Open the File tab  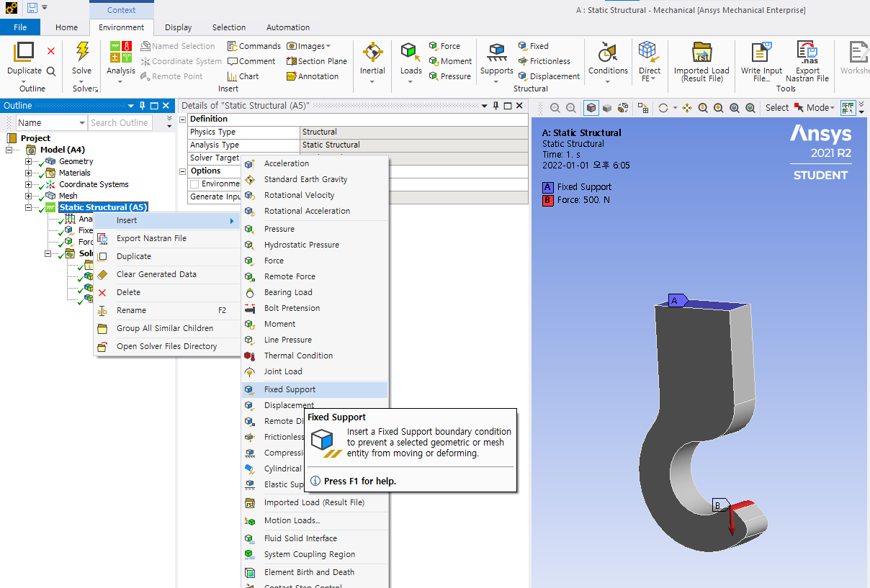(20, 27)
